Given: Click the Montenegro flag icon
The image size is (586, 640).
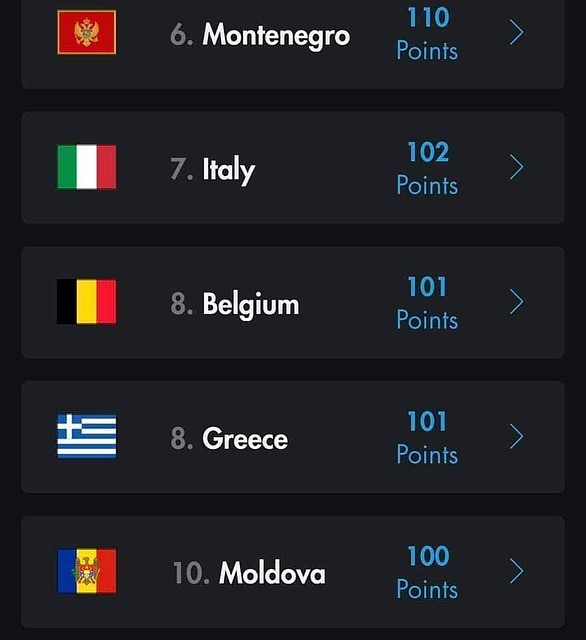Looking at the screenshot, I should point(87,32).
